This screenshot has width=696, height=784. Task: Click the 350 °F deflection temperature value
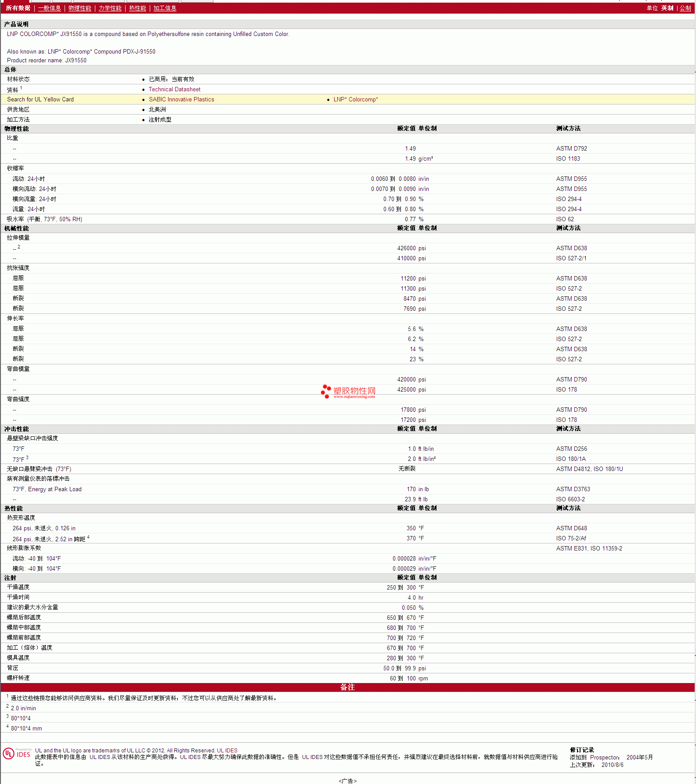(x=415, y=528)
